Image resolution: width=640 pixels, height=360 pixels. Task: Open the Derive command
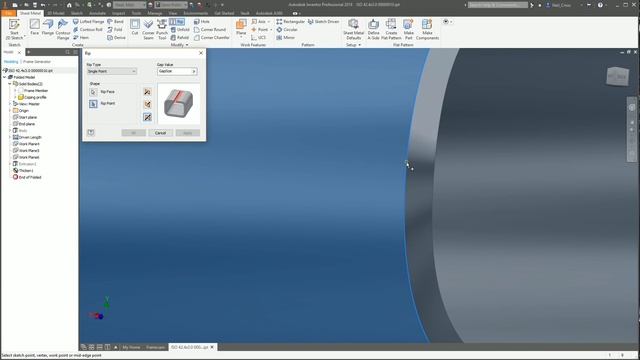[x=116, y=38]
